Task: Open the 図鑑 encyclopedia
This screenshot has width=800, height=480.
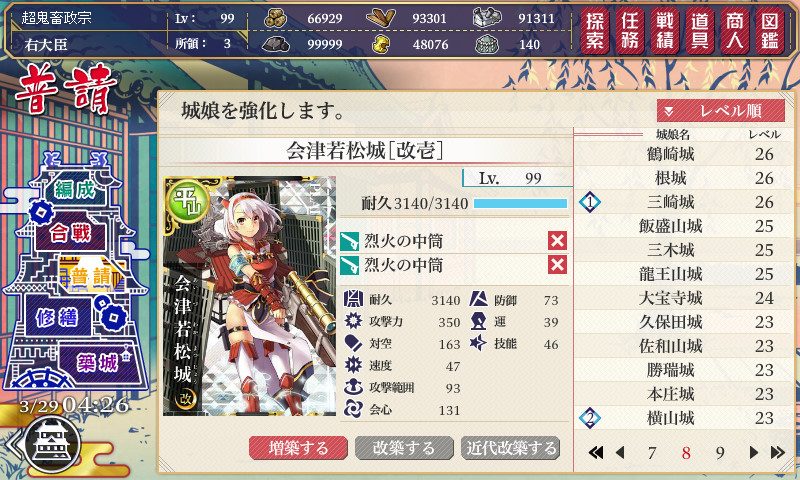Action: [x=770, y=31]
